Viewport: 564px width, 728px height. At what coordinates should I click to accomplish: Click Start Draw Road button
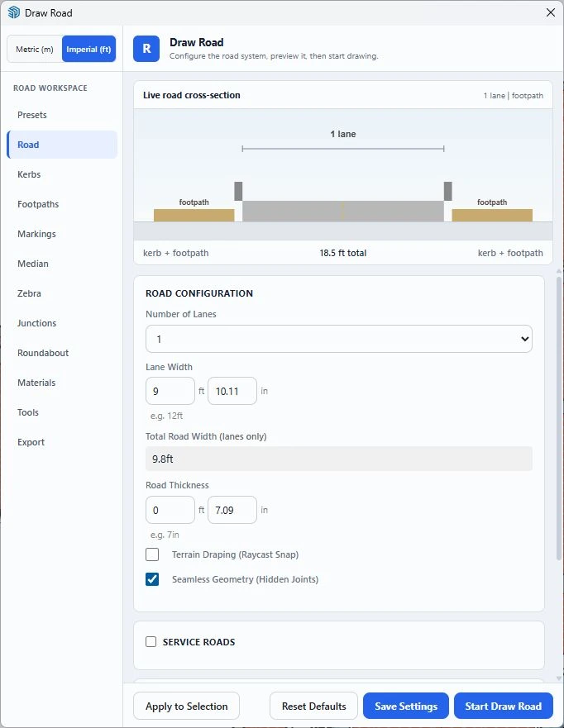click(503, 706)
